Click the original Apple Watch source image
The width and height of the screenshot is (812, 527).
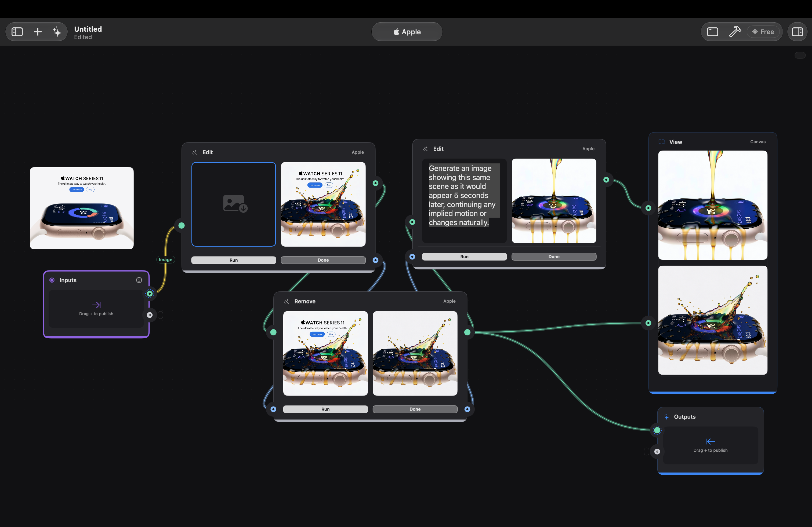(x=82, y=208)
